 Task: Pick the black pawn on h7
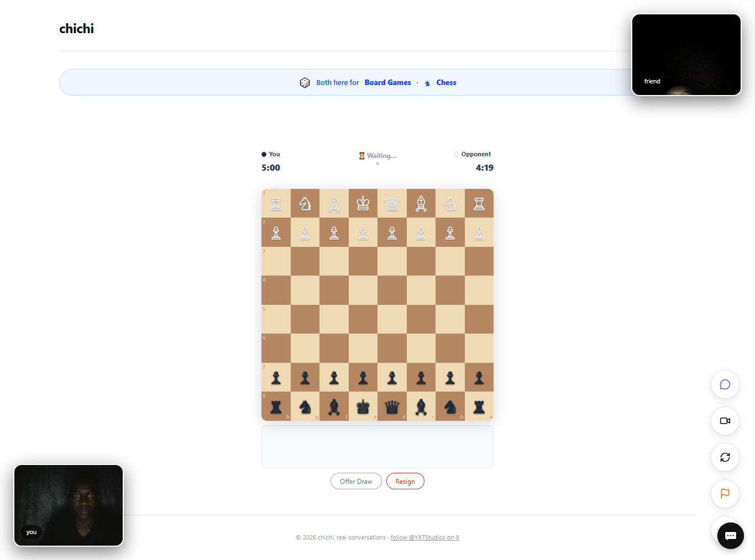pos(276,378)
